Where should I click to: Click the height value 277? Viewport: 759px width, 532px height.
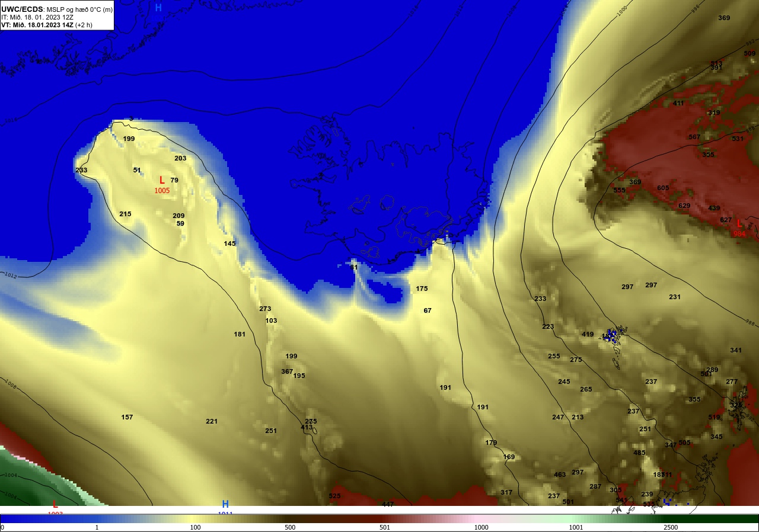(x=732, y=382)
